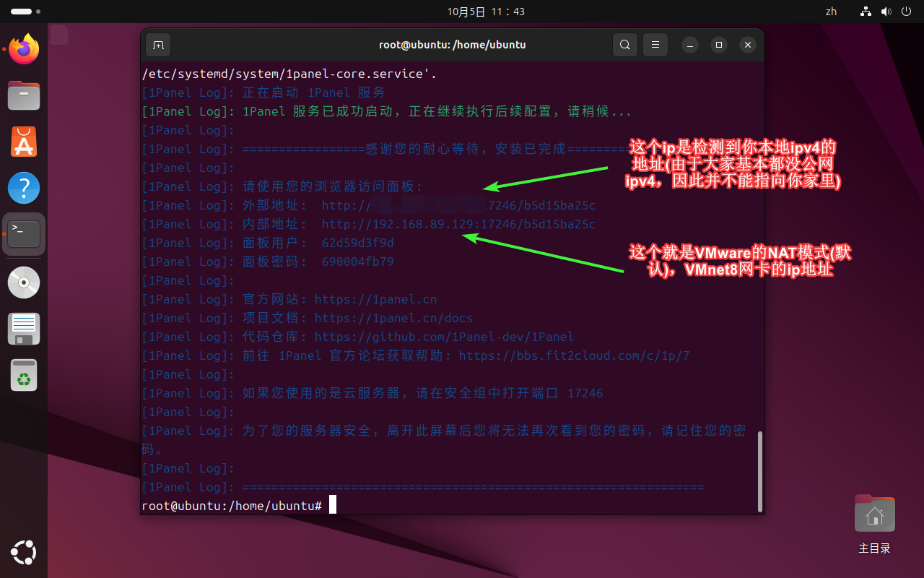Open the docs link https://1panel.cn/docs
Image resolution: width=924 pixels, height=578 pixels.
point(393,318)
